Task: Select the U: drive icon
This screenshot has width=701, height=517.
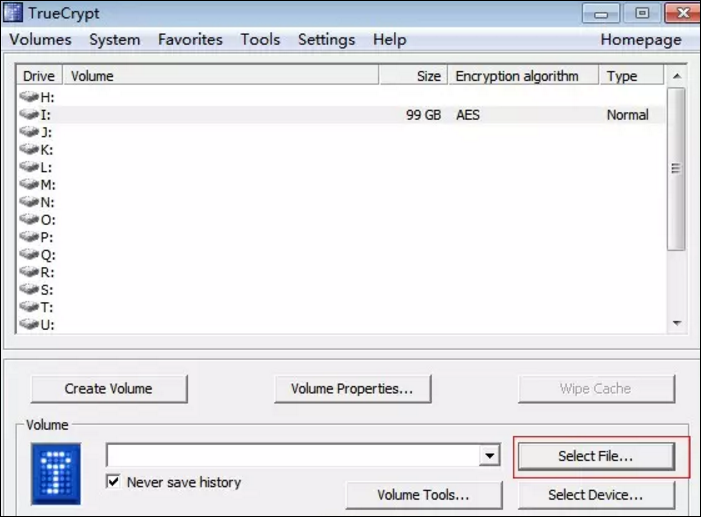Action: coord(29,324)
